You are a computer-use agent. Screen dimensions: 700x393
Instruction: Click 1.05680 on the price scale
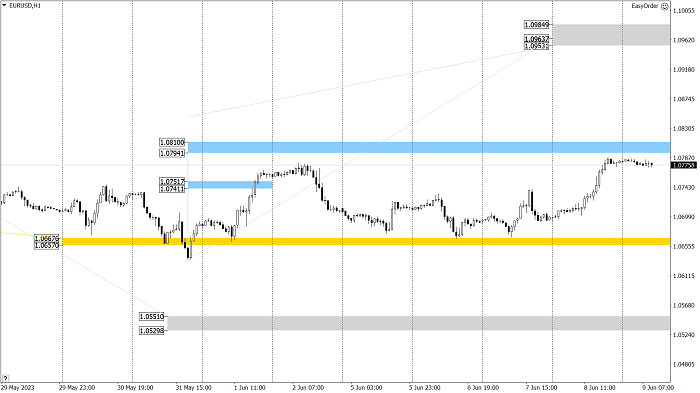tap(684, 305)
